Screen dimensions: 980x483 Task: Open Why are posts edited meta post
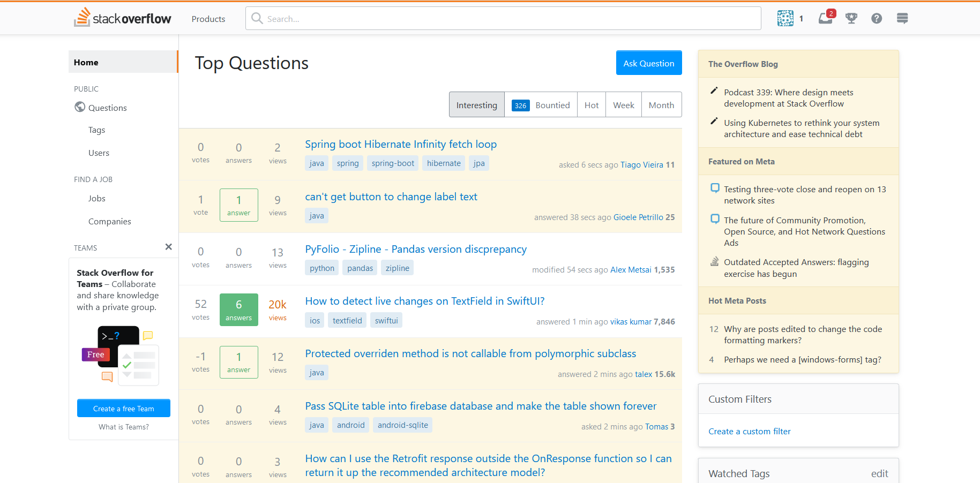[803, 335]
